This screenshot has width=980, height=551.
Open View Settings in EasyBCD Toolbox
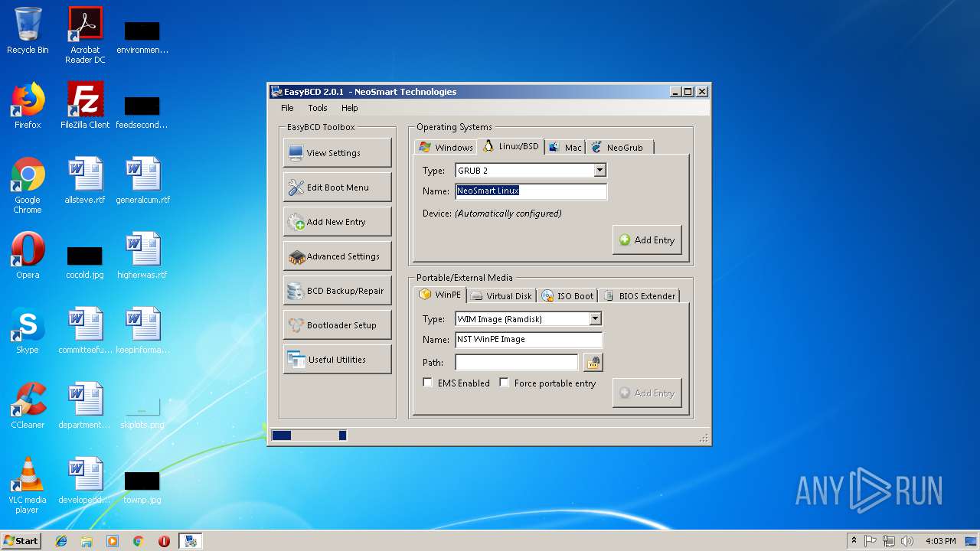337,153
